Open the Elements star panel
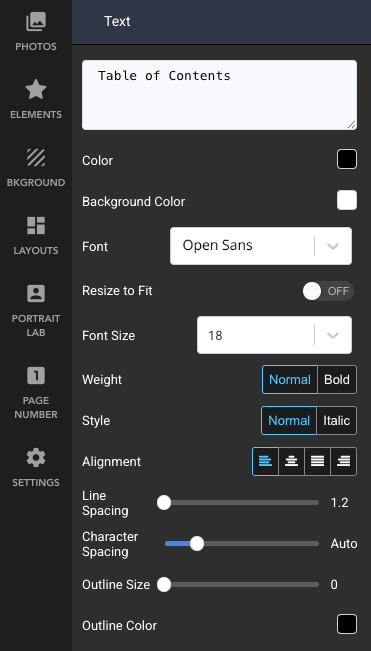Image resolution: width=371 pixels, height=651 pixels. tap(36, 99)
